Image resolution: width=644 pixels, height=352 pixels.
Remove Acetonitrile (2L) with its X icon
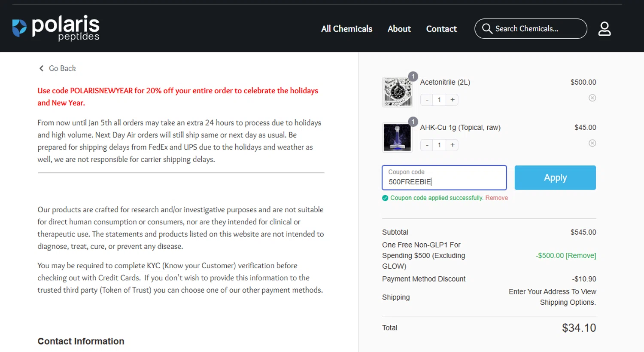click(592, 98)
